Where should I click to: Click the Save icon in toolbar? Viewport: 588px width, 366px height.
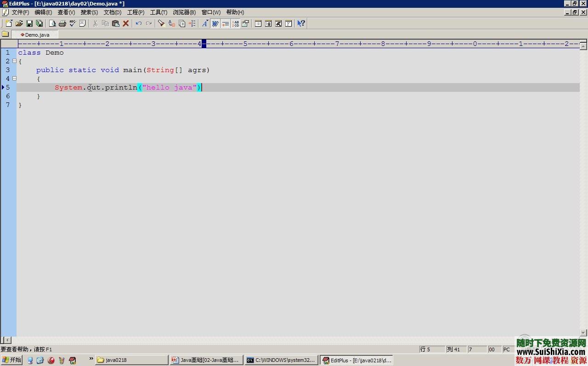[29, 23]
